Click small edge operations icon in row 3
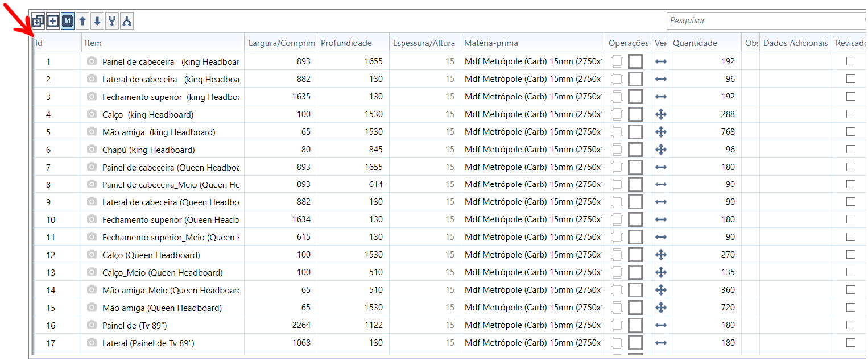Image resolution: width=868 pixels, height=361 pixels. point(617,97)
